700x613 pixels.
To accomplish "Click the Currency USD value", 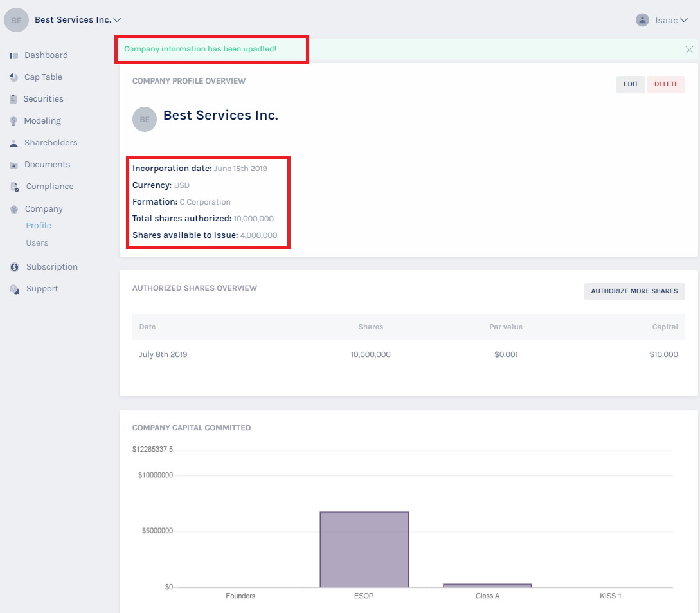I will (x=182, y=185).
